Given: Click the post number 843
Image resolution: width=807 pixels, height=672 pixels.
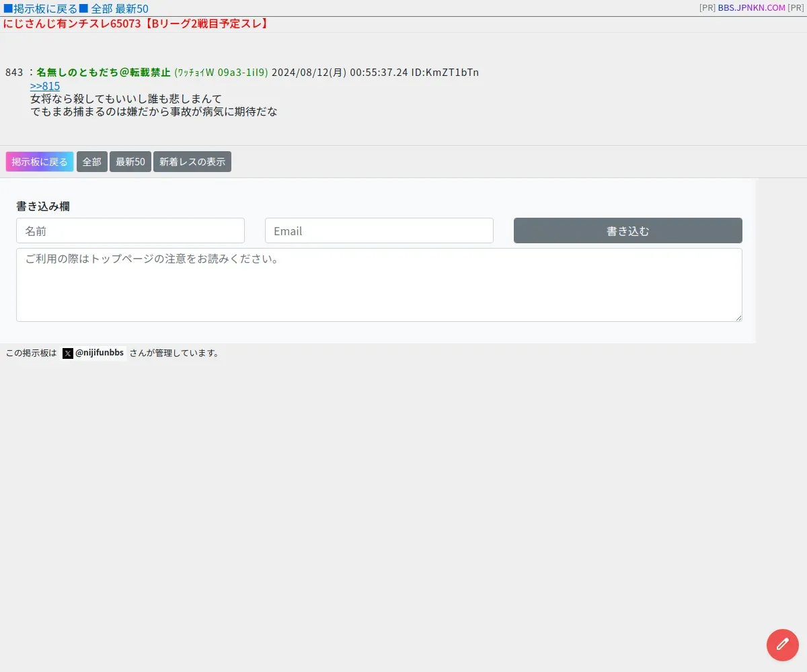Looking at the screenshot, I should [14, 73].
